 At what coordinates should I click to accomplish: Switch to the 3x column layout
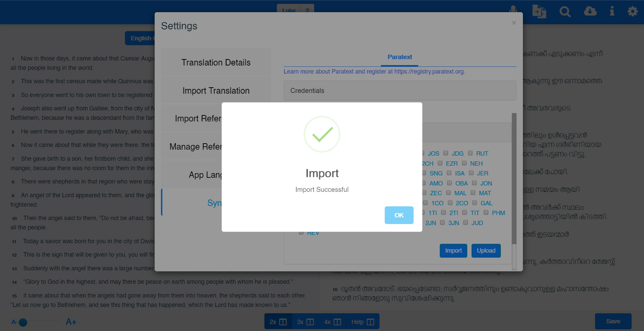pyautogui.click(x=305, y=322)
